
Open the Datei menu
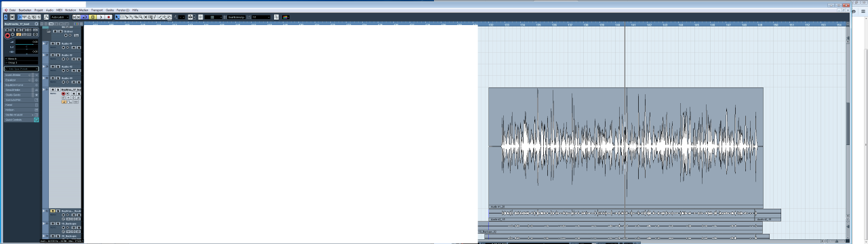[12, 10]
